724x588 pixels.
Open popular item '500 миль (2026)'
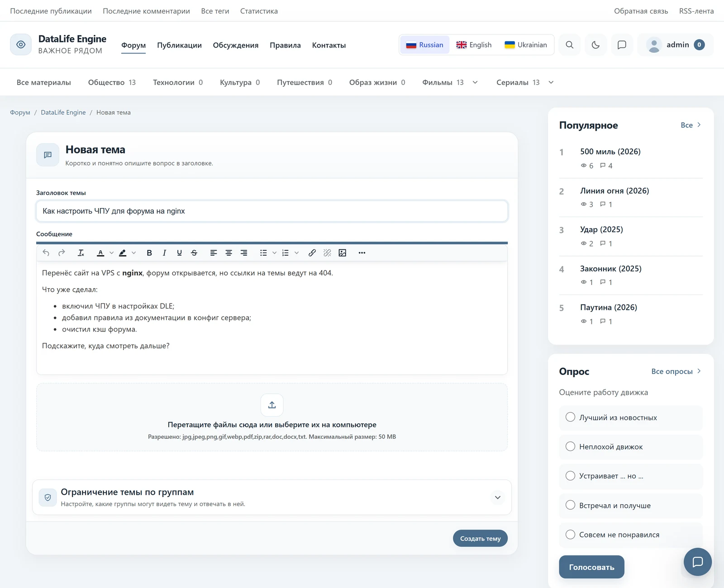[x=610, y=152]
